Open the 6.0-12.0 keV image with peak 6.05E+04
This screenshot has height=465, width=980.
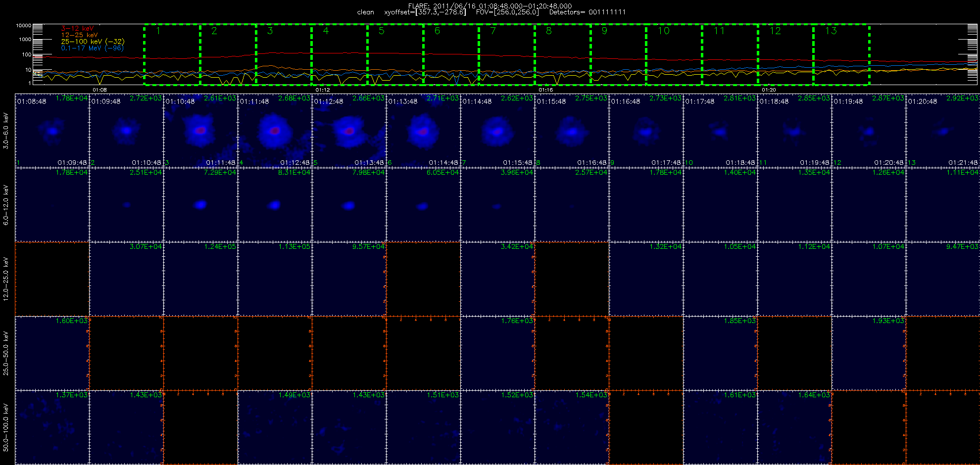coord(423,205)
